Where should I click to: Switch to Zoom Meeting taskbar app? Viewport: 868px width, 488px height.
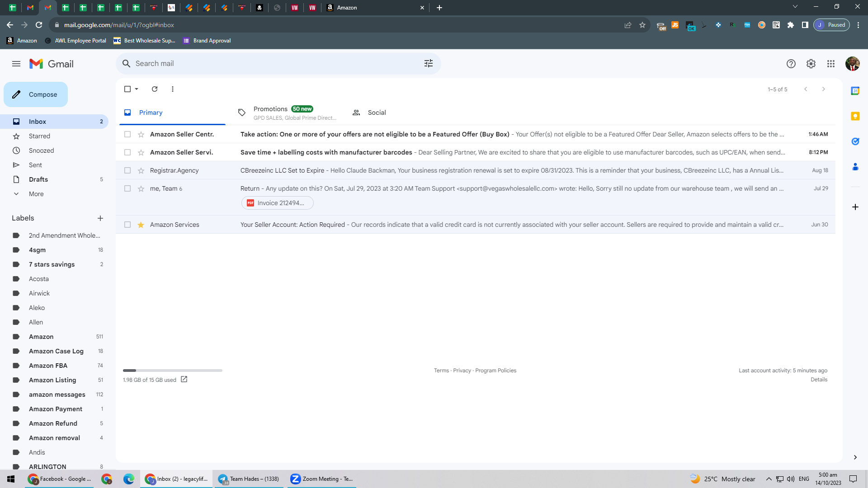[321, 479]
